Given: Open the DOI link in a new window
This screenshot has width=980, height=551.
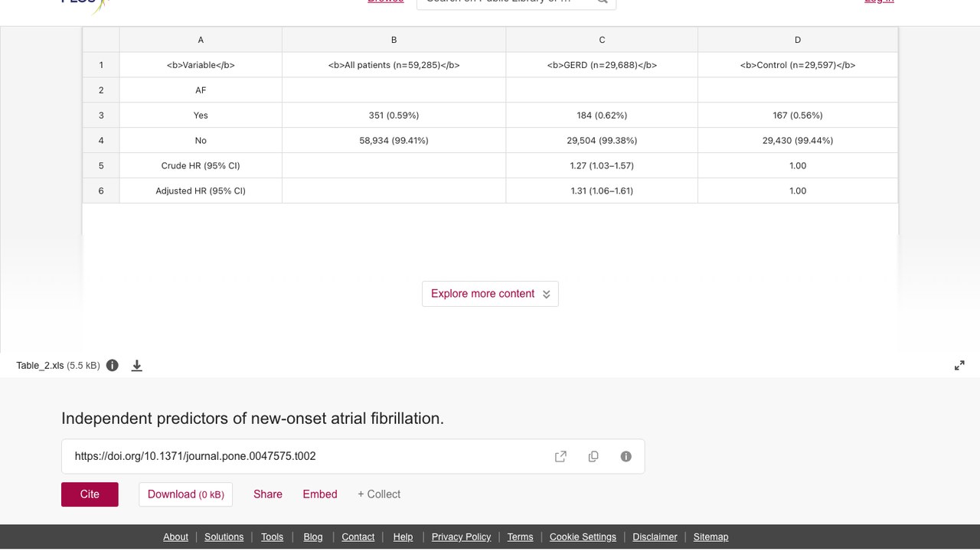Looking at the screenshot, I should point(560,456).
